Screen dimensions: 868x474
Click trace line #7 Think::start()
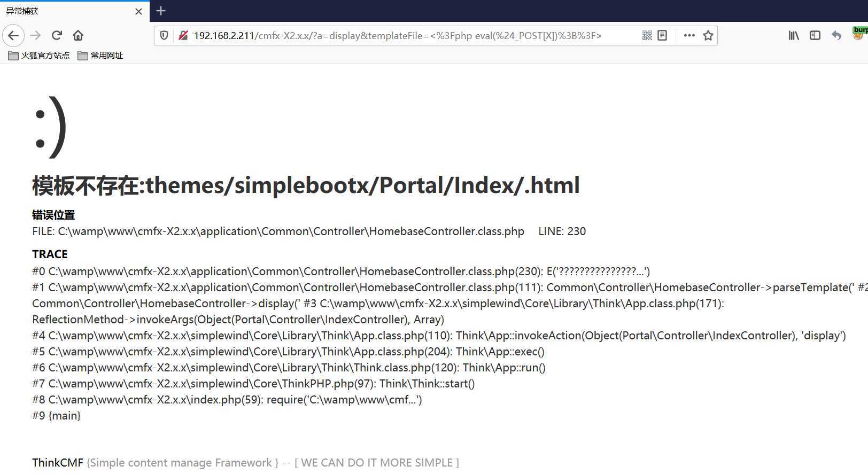point(253,384)
